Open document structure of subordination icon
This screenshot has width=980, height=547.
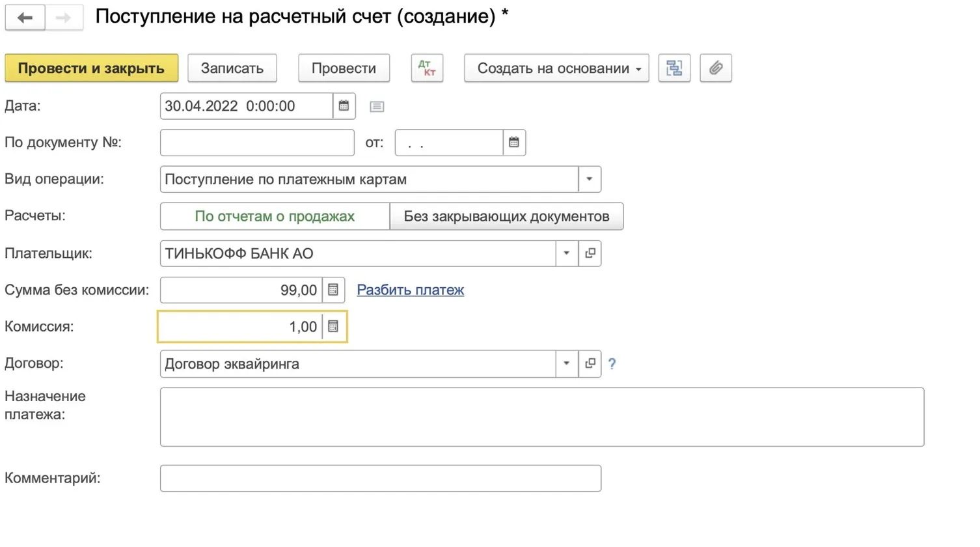click(674, 68)
